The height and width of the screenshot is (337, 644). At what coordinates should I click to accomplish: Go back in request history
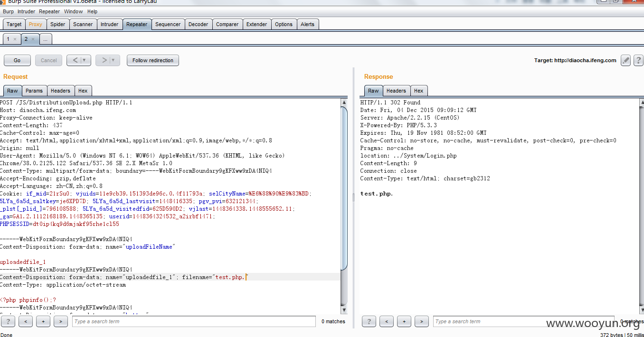(79, 60)
